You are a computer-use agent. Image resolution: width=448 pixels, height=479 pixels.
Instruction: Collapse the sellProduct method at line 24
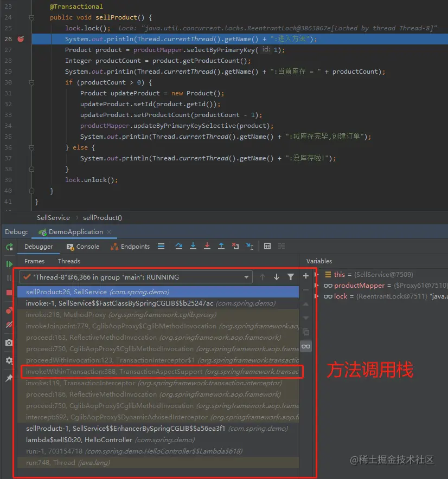tap(31, 17)
